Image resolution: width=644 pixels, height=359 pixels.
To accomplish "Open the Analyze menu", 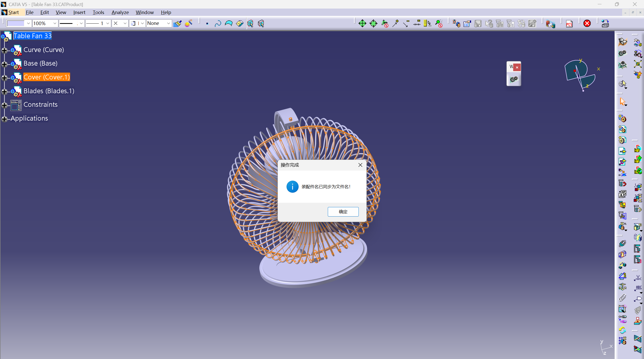I will (120, 12).
